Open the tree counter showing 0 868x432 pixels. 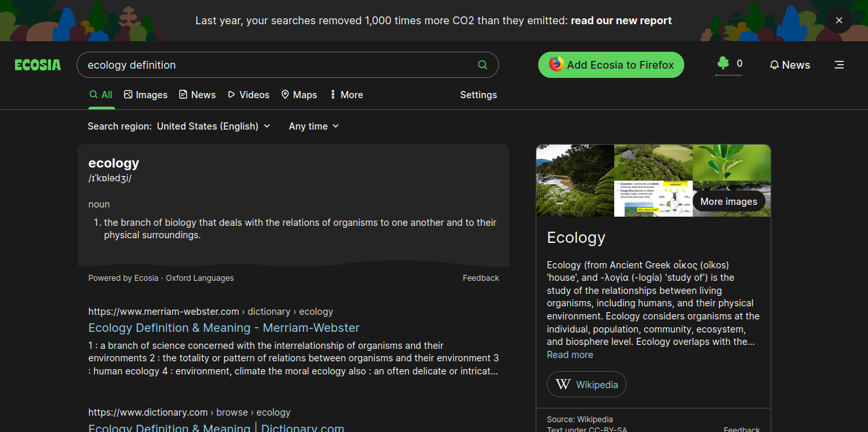[729, 64]
